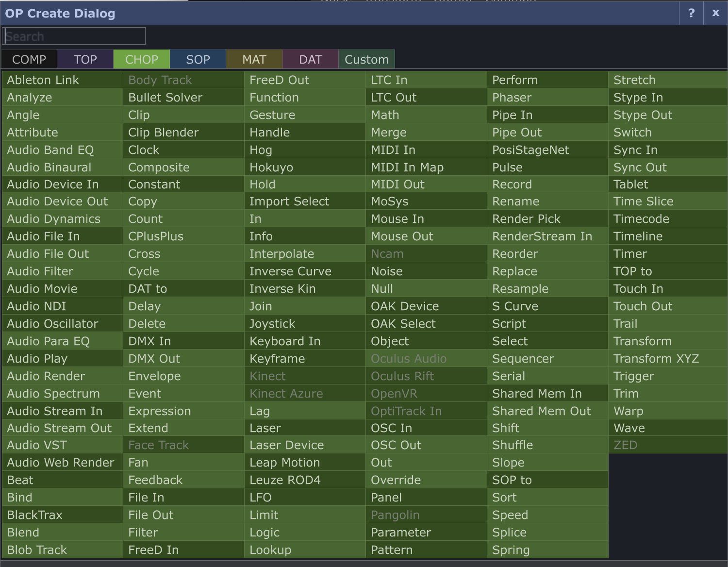Add the CPlusPlus operator
Viewport: 728px width, 567px height.
click(x=183, y=236)
